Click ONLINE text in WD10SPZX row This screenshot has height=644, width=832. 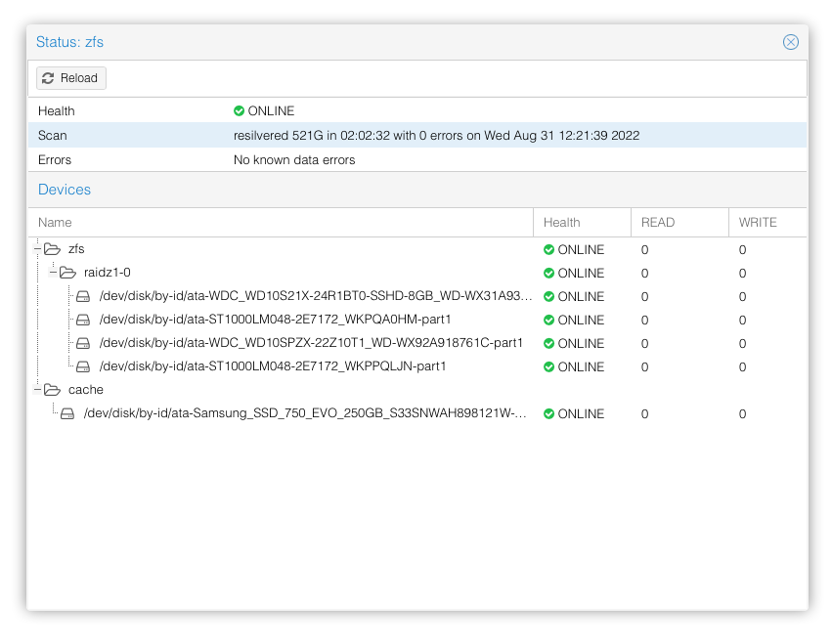(x=581, y=343)
